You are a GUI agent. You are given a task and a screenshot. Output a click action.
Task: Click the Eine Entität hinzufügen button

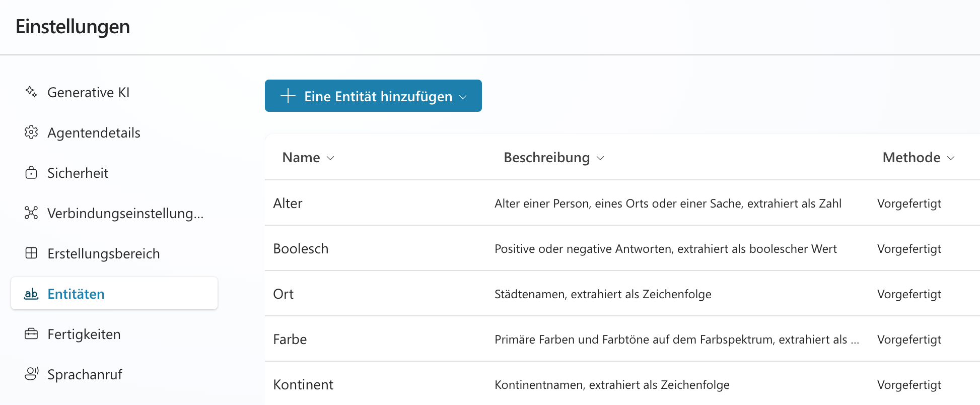point(373,96)
